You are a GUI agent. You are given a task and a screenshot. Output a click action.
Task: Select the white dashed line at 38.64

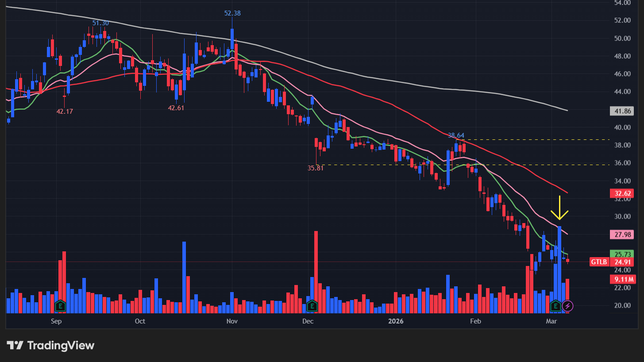click(509, 139)
